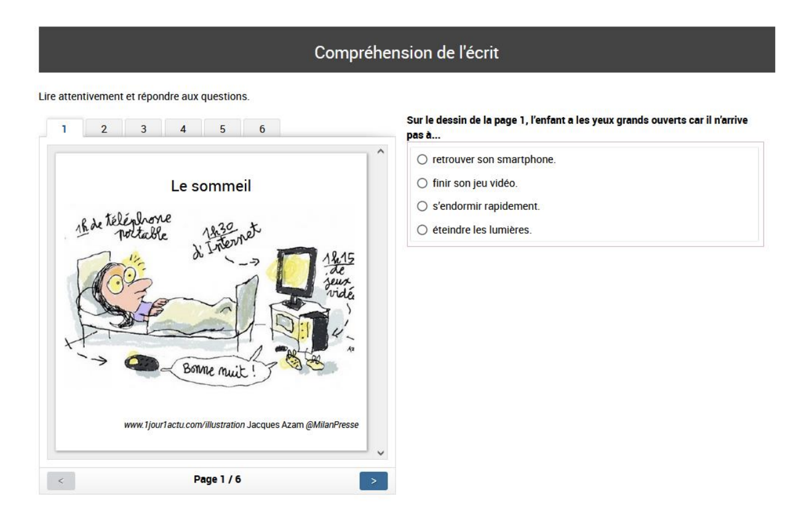
Task: Go to next page with right arrow button
Action: click(373, 481)
